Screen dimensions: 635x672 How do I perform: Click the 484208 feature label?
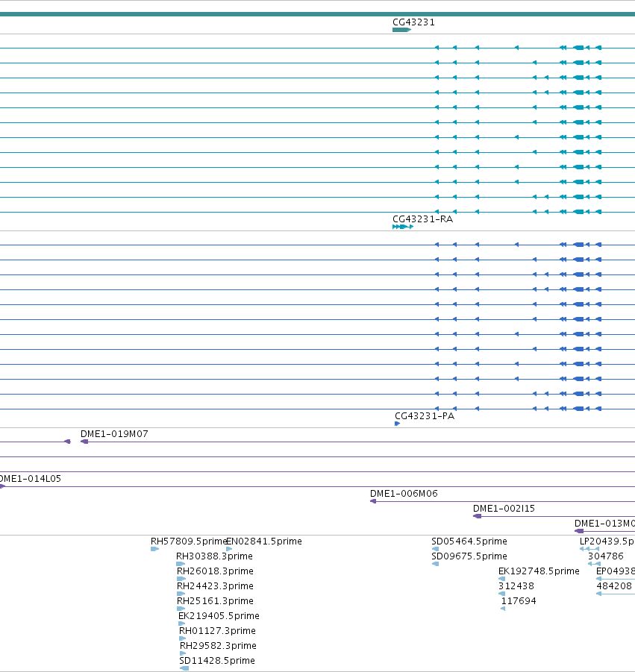coord(614,586)
